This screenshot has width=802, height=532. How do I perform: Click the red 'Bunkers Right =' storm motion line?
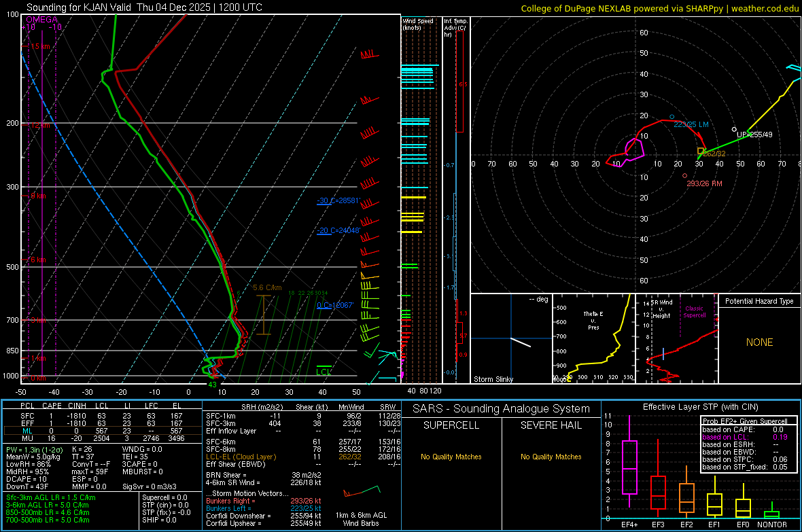(x=264, y=501)
